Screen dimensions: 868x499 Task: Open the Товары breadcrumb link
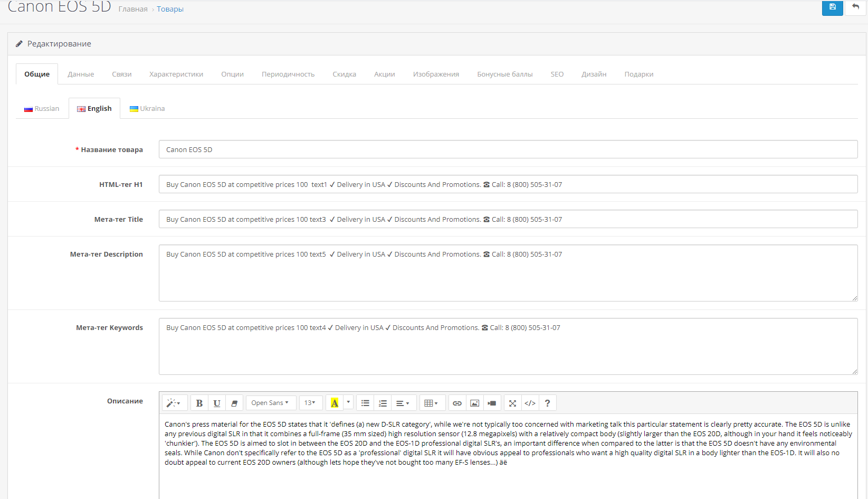(x=170, y=9)
